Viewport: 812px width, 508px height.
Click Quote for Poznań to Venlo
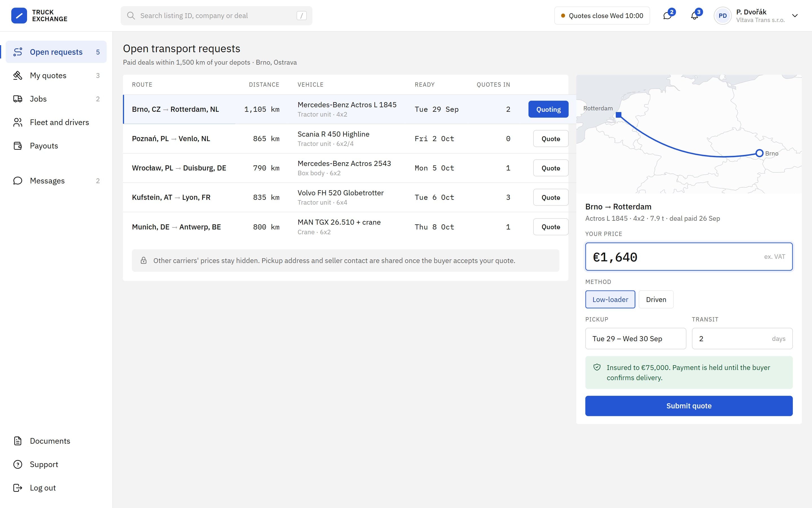(x=551, y=139)
